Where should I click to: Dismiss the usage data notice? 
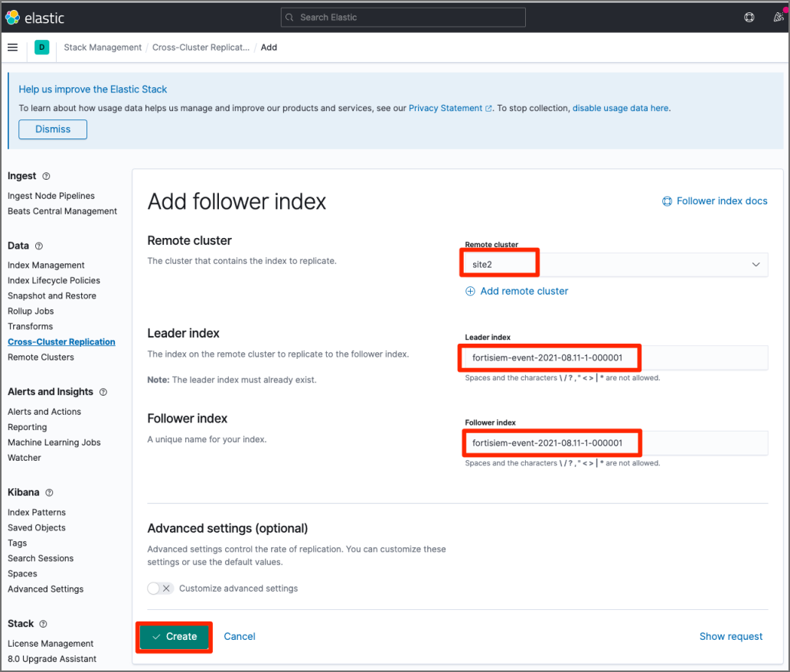click(x=53, y=129)
